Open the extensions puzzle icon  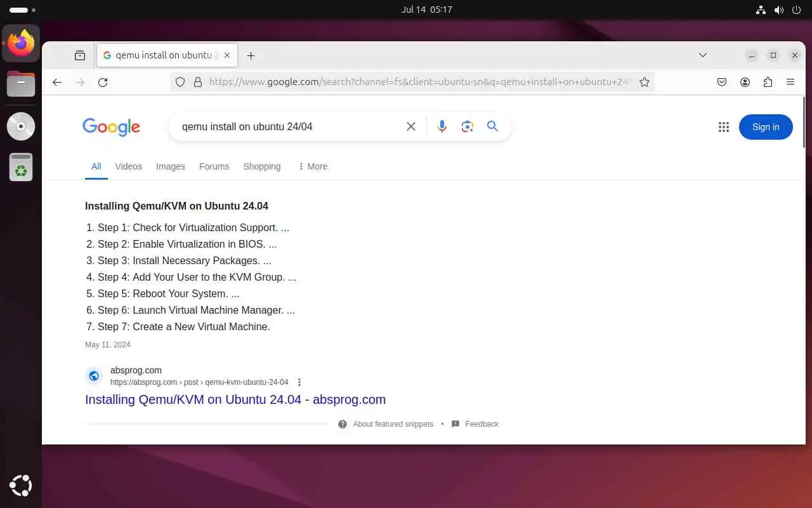pos(768,82)
